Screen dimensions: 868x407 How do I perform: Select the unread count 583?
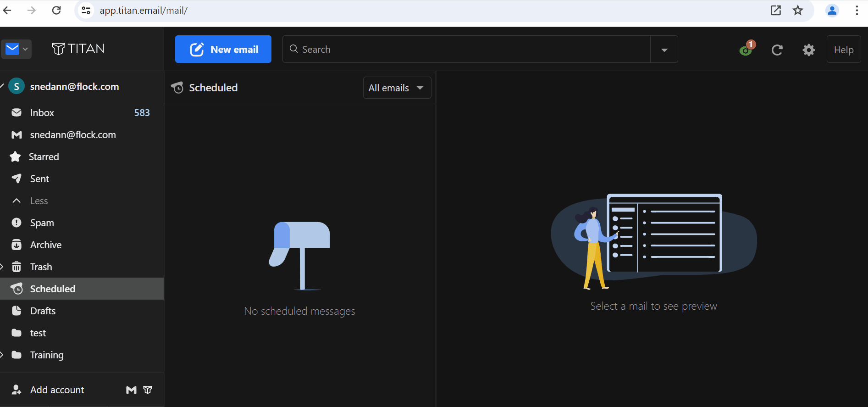pos(142,112)
